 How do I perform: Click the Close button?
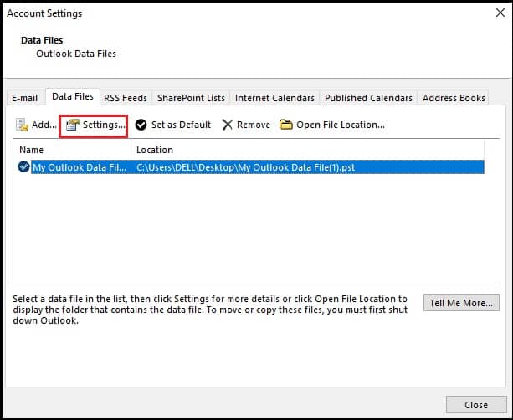point(476,405)
